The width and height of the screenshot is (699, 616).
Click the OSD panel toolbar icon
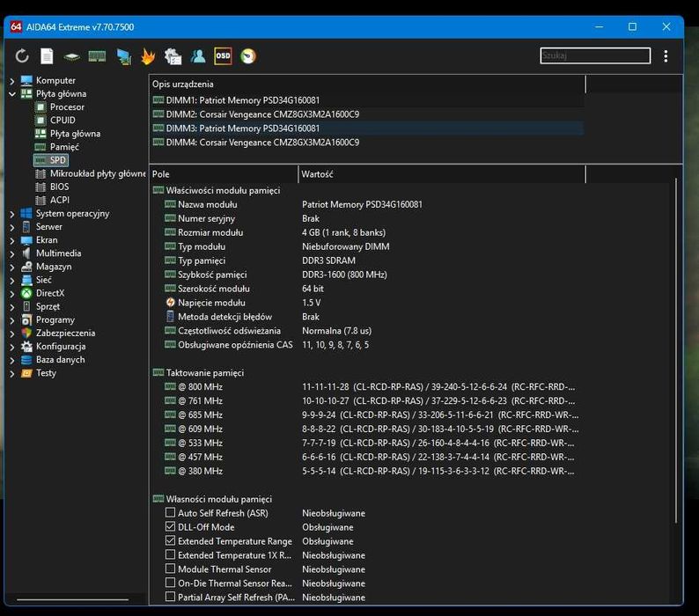point(223,56)
